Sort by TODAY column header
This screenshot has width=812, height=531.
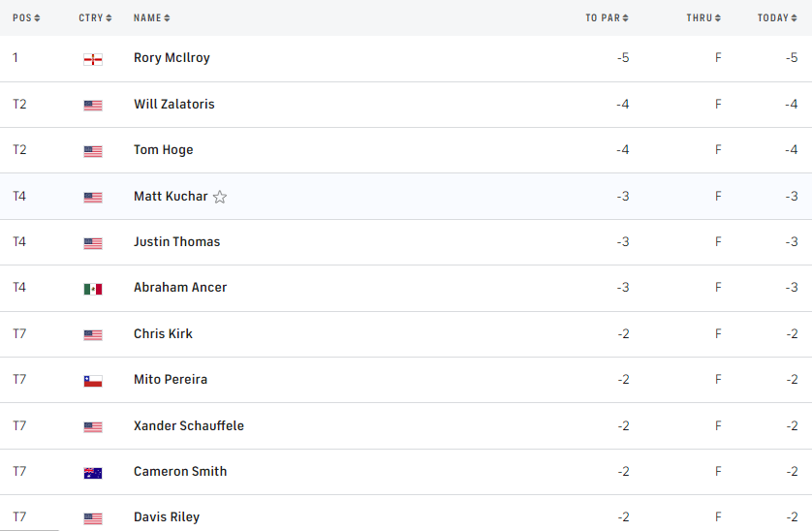pos(777,17)
